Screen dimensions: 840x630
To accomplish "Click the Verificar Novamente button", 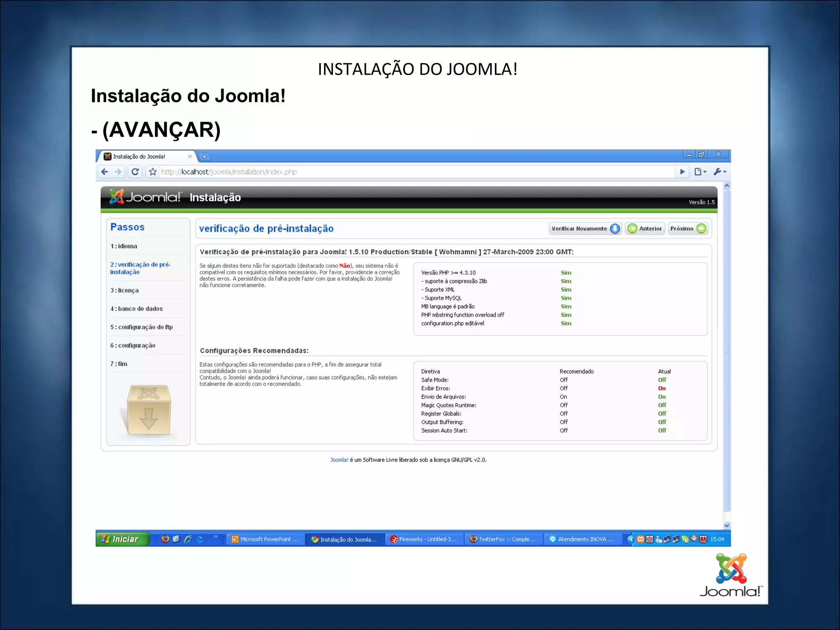I will click(x=585, y=228).
